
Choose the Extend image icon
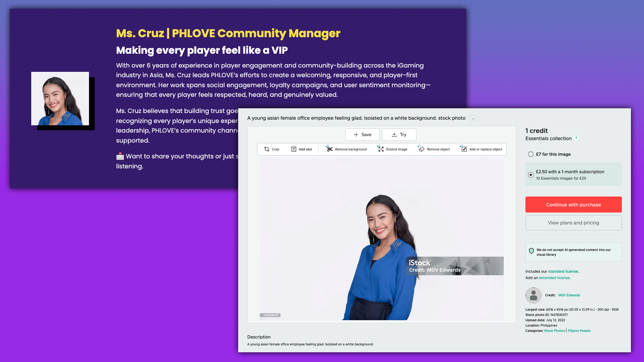point(380,149)
